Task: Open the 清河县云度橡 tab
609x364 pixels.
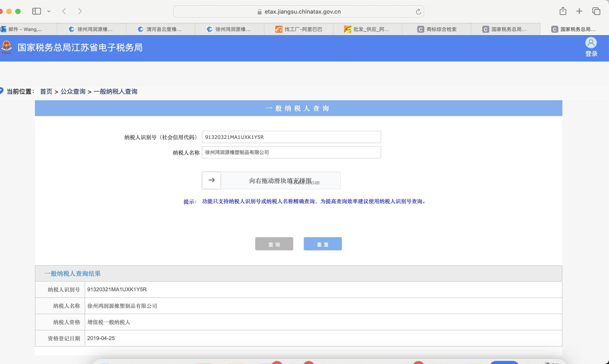Action: [x=160, y=29]
